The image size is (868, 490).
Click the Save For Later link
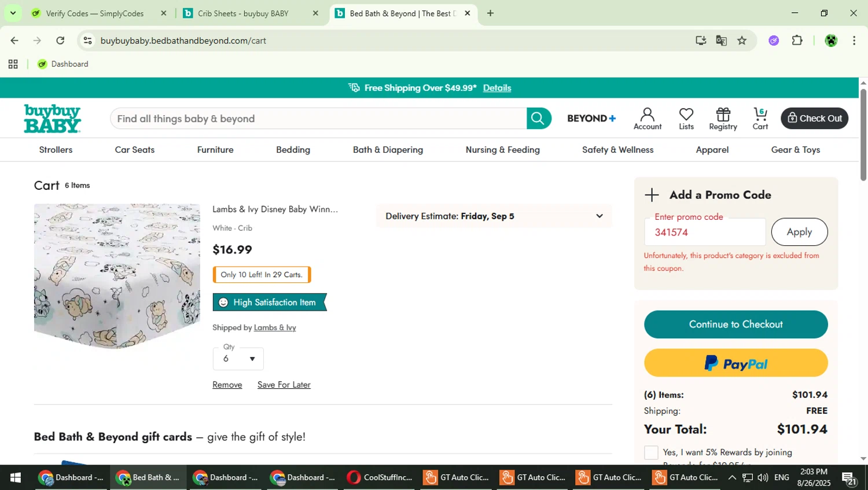point(284,385)
